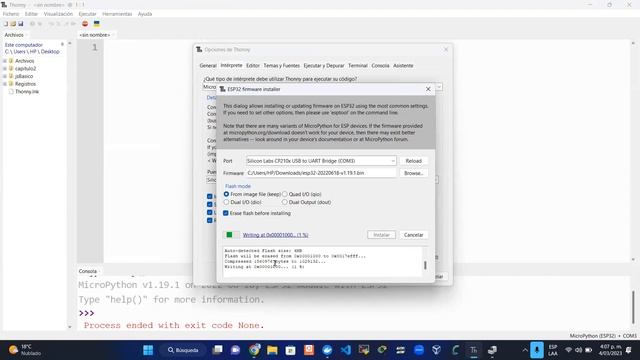This screenshot has height=360, width=640.
Task: Click the Instalar button
Action: point(381,235)
